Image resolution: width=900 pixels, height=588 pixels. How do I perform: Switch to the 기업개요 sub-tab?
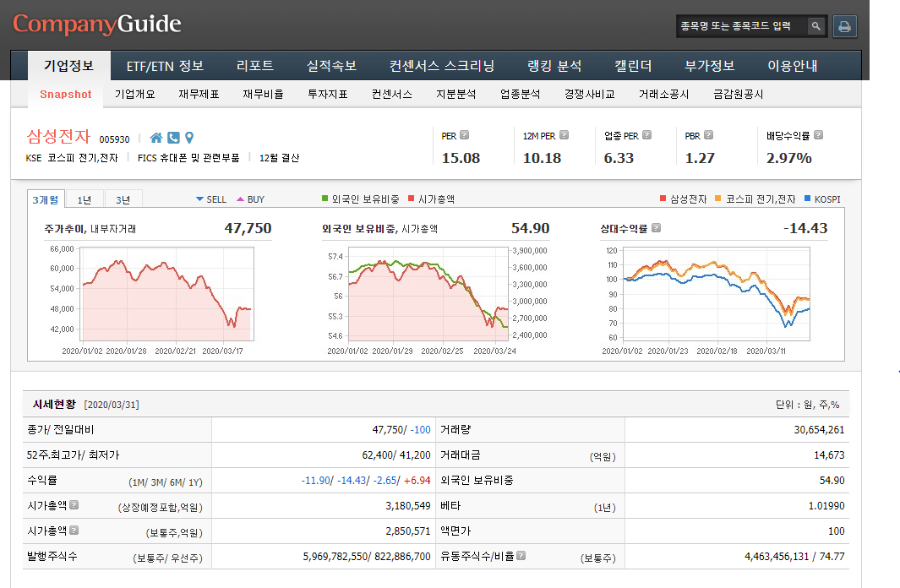[135, 94]
